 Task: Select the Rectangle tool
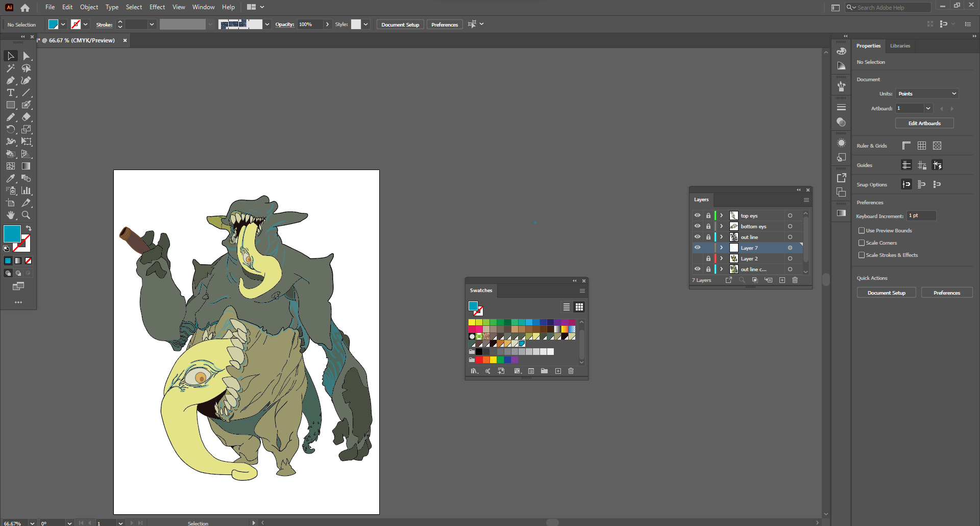pos(11,105)
